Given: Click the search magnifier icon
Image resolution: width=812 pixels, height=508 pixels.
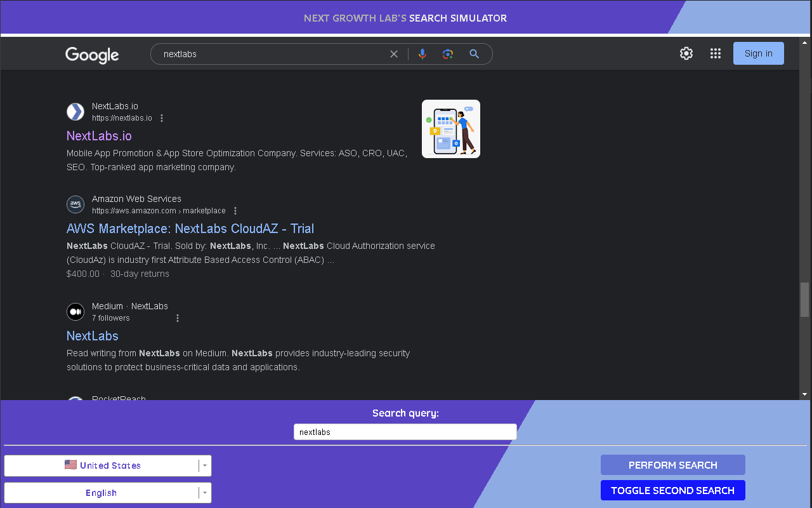Looking at the screenshot, I should coord(474,54).
